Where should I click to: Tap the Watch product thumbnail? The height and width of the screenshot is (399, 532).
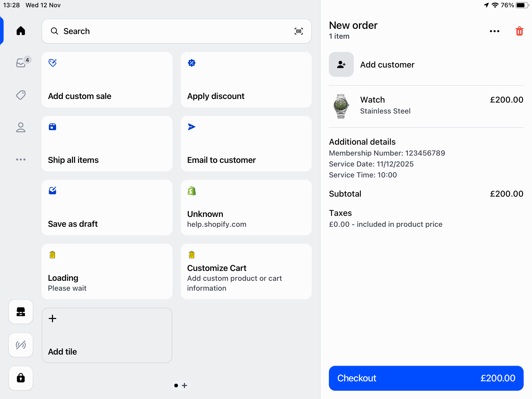coord(341,106)
